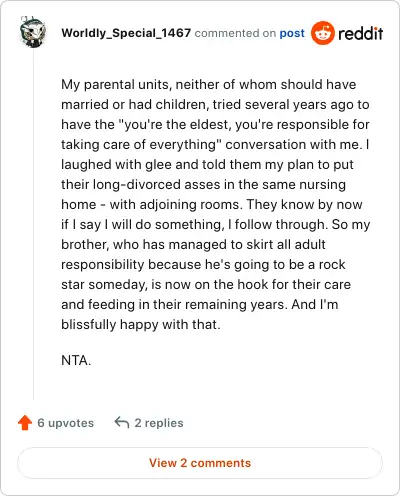Open the blue 'post' link
400x496 pixels.
click(x=292, y=33)
